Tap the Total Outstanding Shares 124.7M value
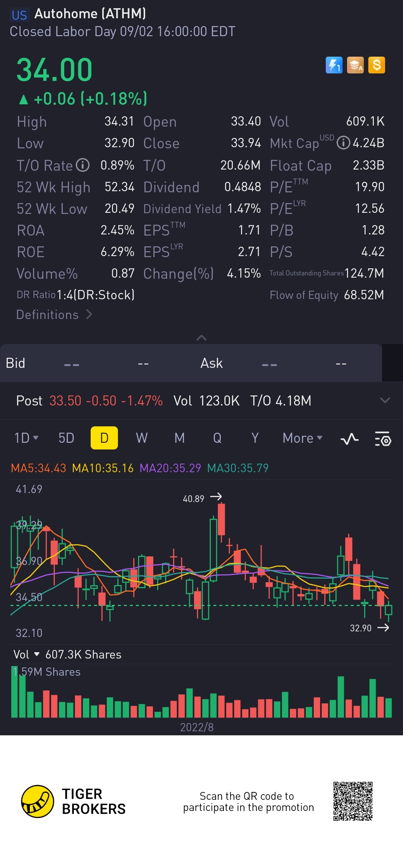The image size is (403, 868). (364, 273)
